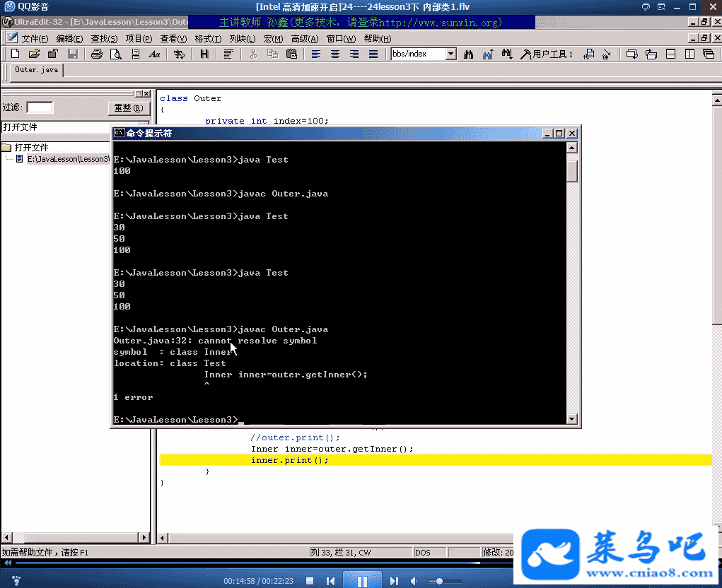Open the 格式(T) menu

tap(208, 38)
